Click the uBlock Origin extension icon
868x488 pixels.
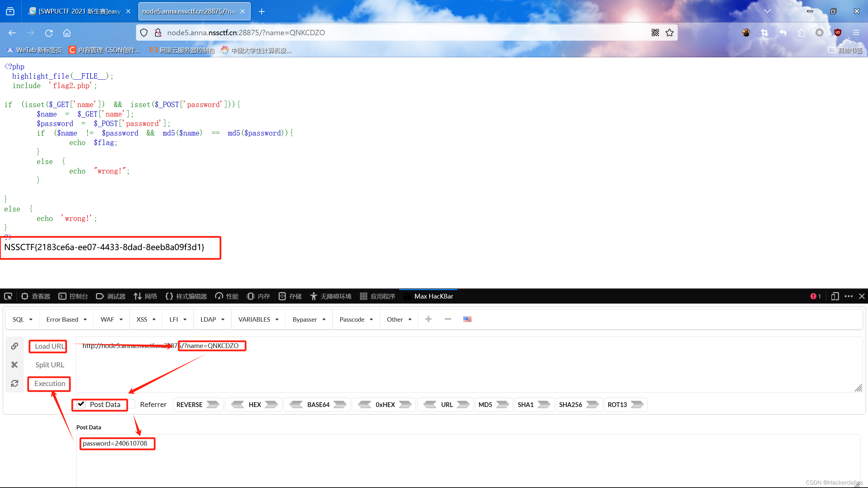838,33
